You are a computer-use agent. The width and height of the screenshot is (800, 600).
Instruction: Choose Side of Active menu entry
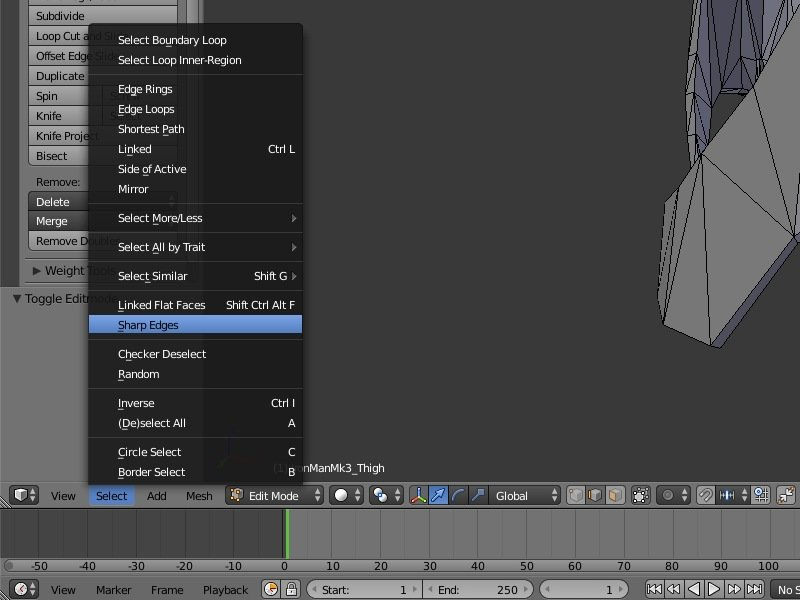(x=195, y=169)
